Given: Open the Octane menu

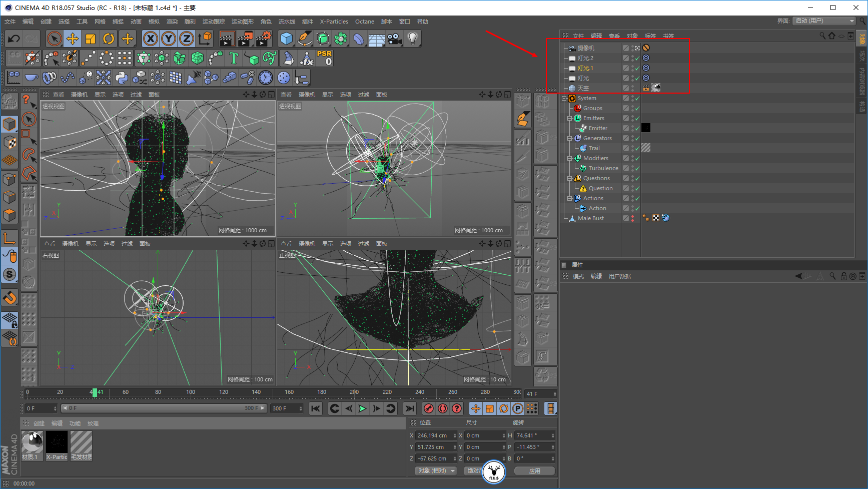Looking at the screenshot, I should point(365,22).
